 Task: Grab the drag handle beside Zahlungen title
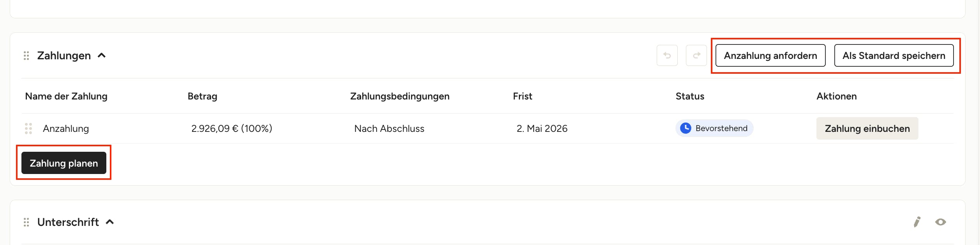click(26, 56)
